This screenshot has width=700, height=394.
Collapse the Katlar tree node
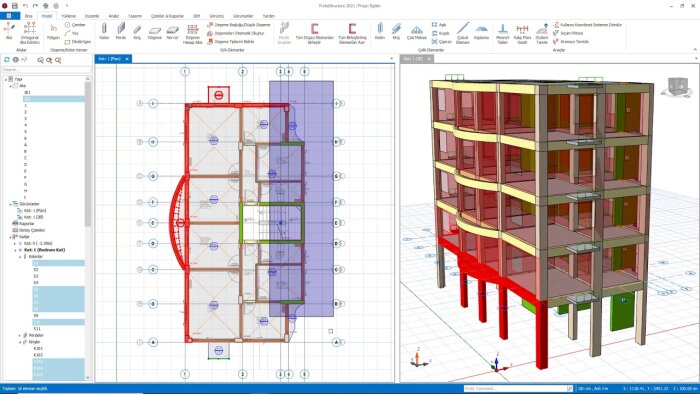[10, 237]
